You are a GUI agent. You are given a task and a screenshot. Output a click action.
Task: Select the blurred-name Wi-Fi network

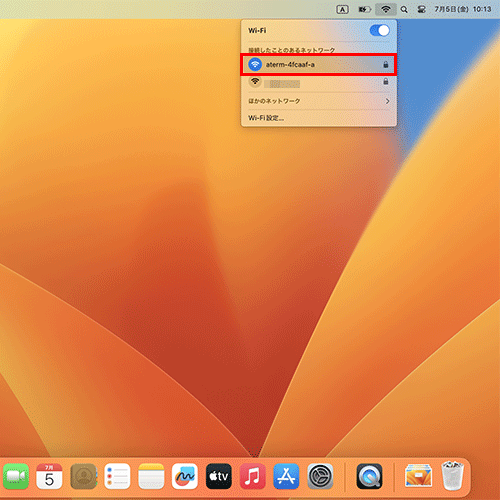pyautogui.click(x=318, y=82)
